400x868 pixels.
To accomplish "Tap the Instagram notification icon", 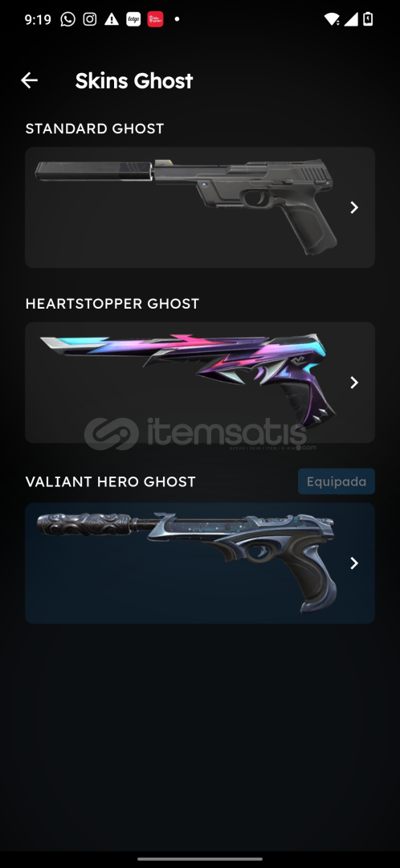I will 90,19.
